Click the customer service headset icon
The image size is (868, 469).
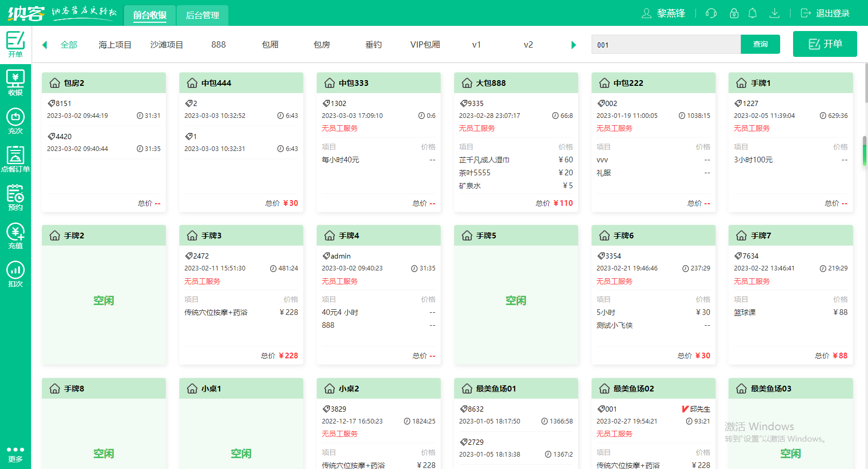tap(711, 13)
